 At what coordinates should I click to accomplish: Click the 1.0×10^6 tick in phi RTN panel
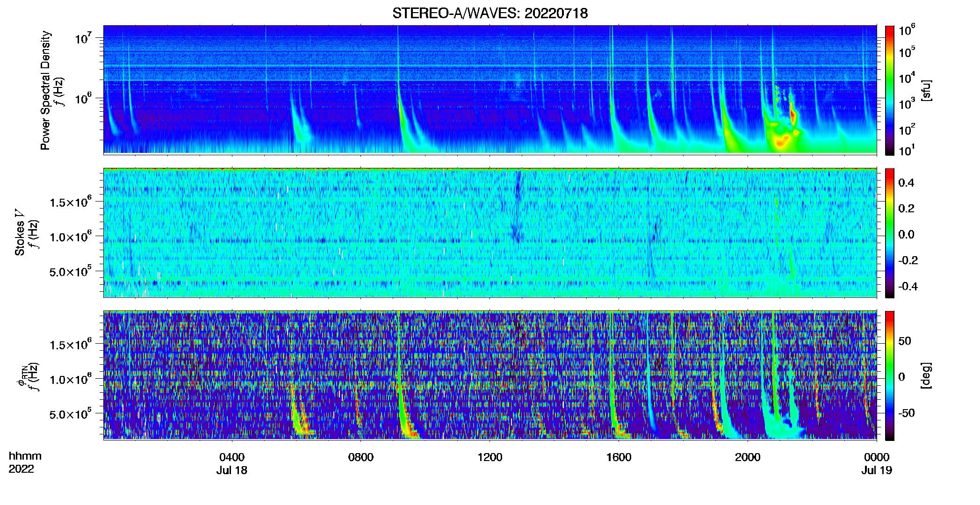click(71, 379)
